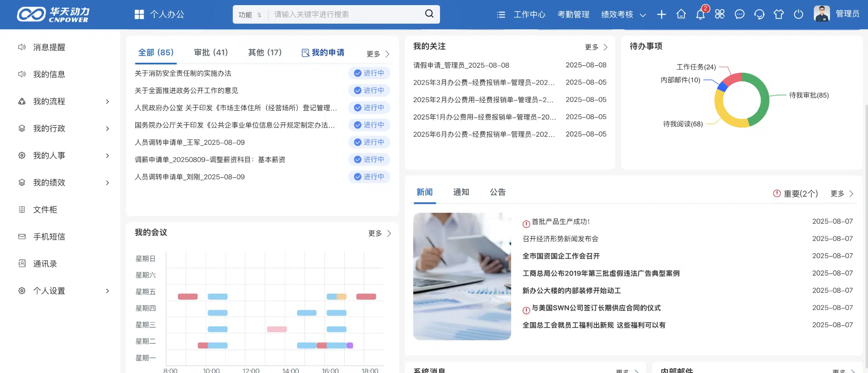This screenshot has width=868, height=373.
Task: Open 2025年6月办公费 expense report entry
Action: pos(484,134)
